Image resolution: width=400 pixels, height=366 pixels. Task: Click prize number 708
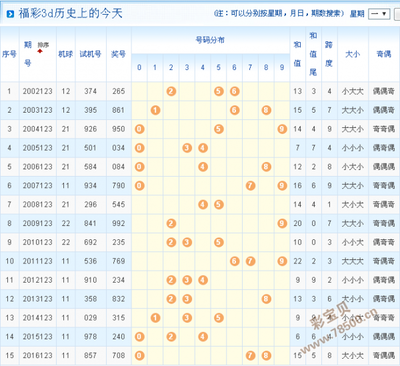point(118,356)
